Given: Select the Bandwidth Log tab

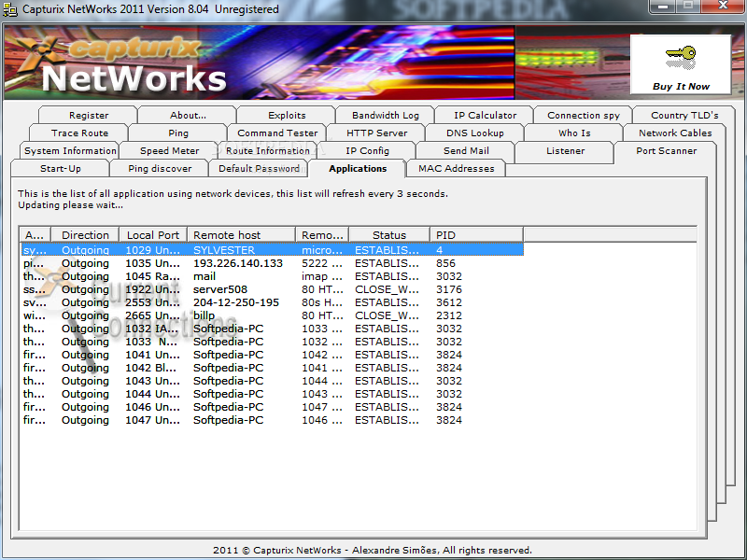Looking at the screenshot, I should click(386, 115).
